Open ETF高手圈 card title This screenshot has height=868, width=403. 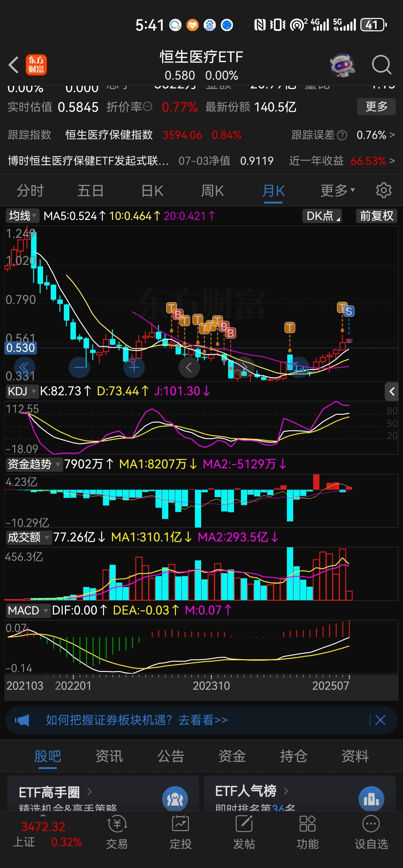49,792
